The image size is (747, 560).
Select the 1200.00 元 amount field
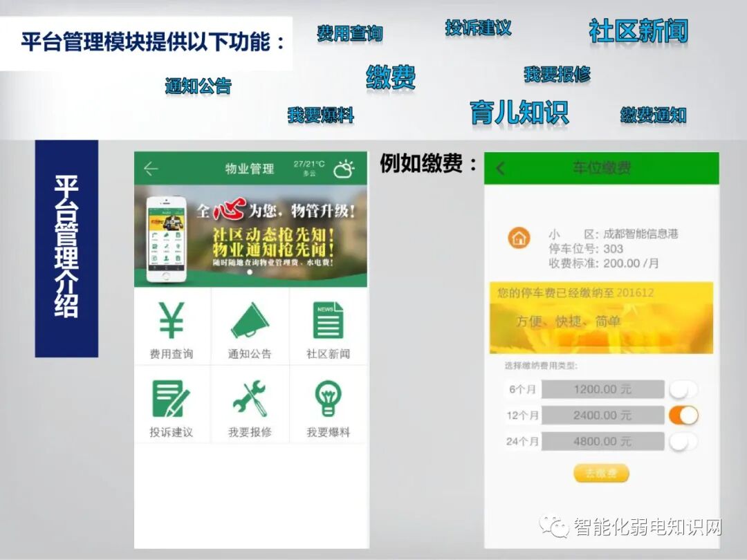602,389
